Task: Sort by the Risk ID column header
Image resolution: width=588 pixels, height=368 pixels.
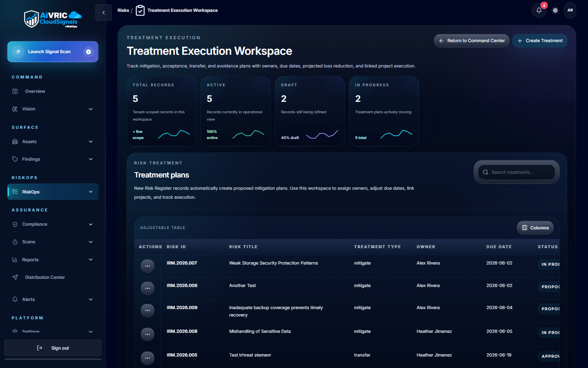Action: 176,247
